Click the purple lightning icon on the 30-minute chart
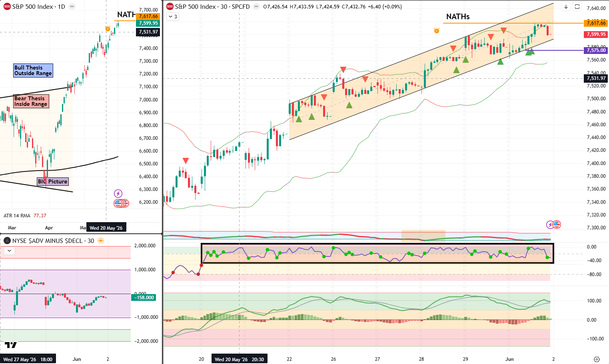The width and height of the screenshot is (609, 364). click(x=550, y=225)
